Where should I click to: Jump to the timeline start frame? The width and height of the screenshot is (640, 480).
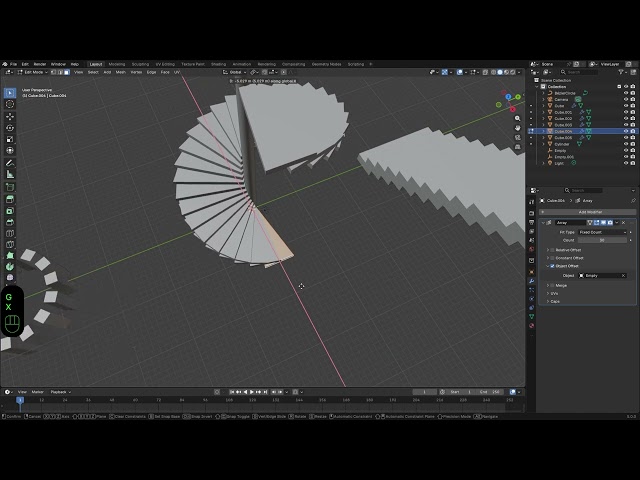tap(232, 392)
